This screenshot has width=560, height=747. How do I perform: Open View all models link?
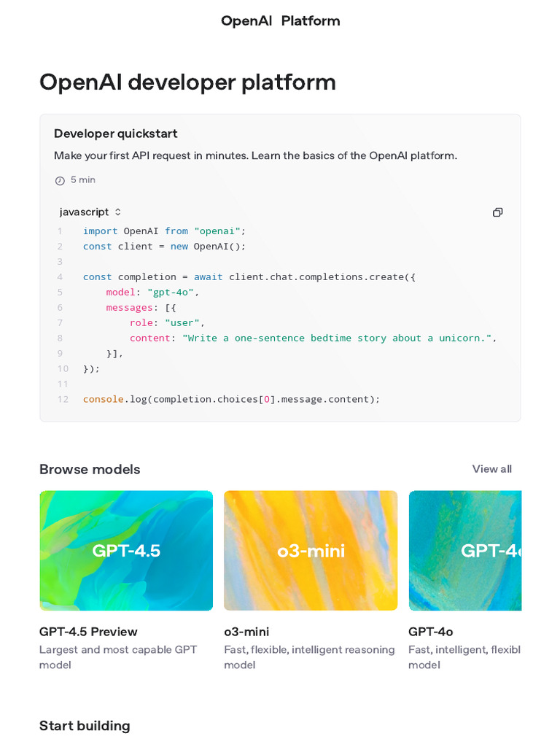[x=491, y=469]
